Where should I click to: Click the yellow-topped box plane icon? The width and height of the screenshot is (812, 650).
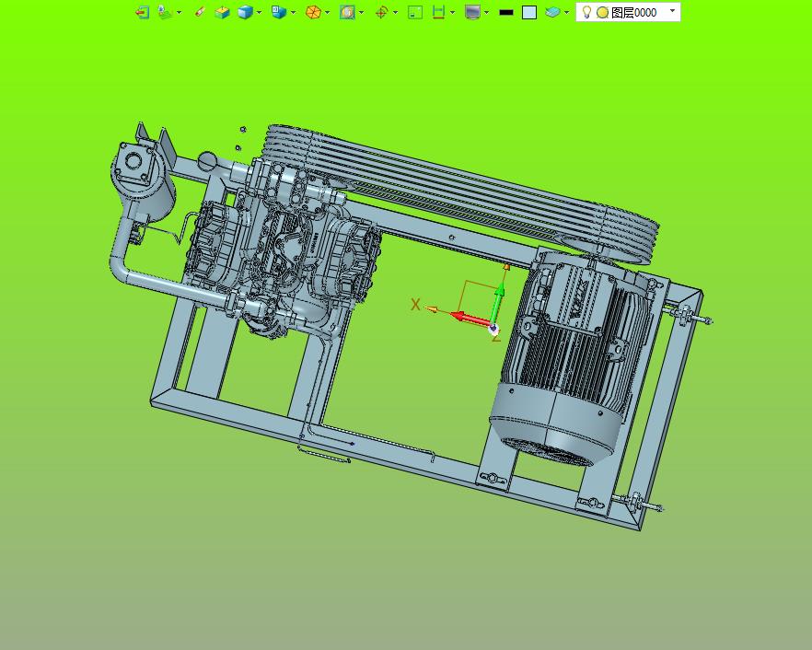click(x=222, y=12)
